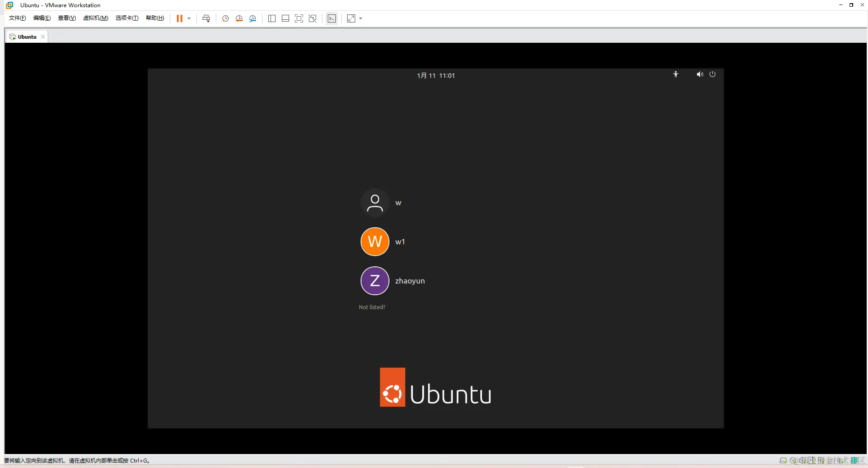Open the Ubuntu system menu via power icon
Viewport: 868px width, 468px height.
[x=712, y=74]
